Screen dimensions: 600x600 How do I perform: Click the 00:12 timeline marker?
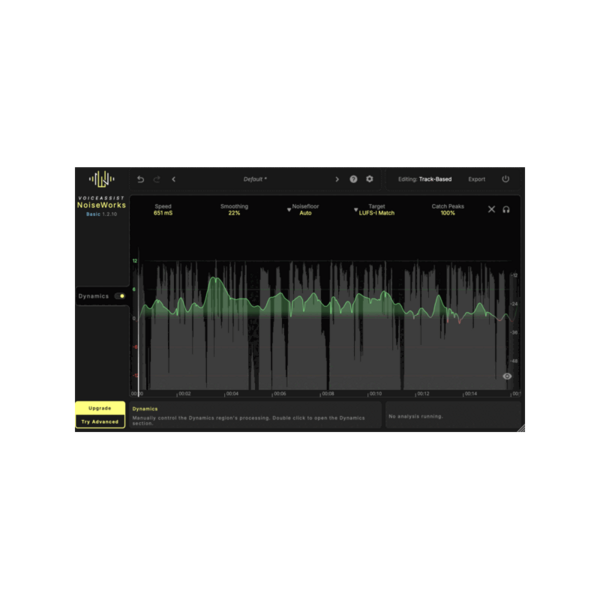click(x=423, y=393)
